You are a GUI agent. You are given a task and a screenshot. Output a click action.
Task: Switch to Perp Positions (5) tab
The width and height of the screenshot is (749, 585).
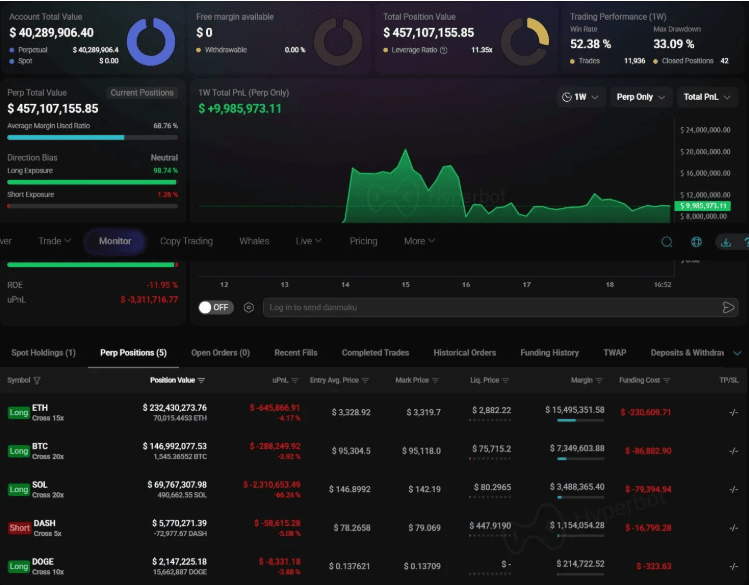coord(133,353)
